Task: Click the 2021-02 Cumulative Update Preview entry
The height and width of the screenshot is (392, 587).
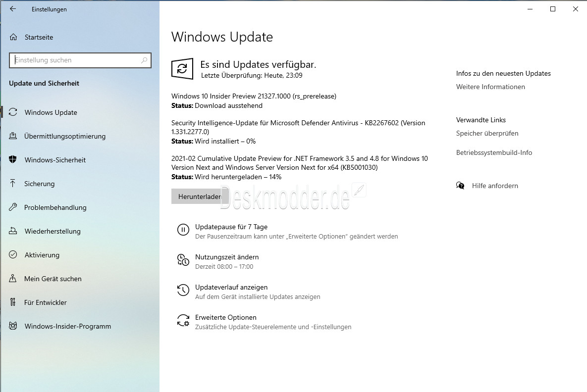Action: (x=300, y=163)
